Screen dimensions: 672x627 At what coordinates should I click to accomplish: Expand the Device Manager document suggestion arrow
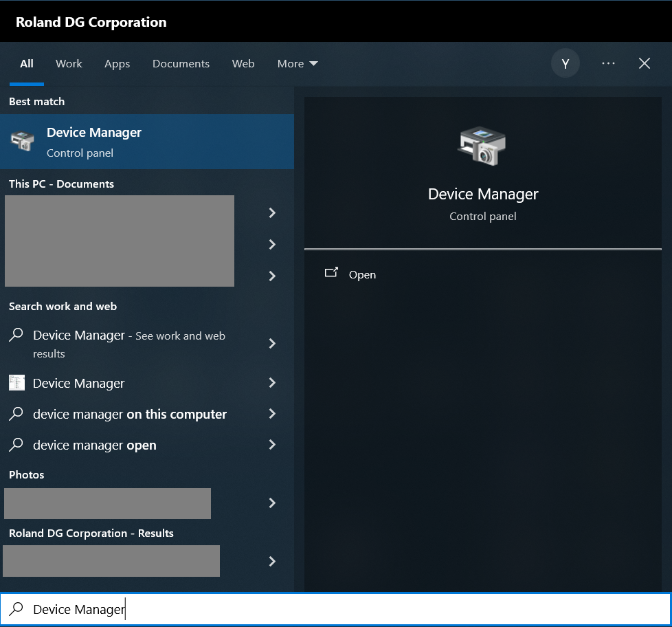[271, 383]
